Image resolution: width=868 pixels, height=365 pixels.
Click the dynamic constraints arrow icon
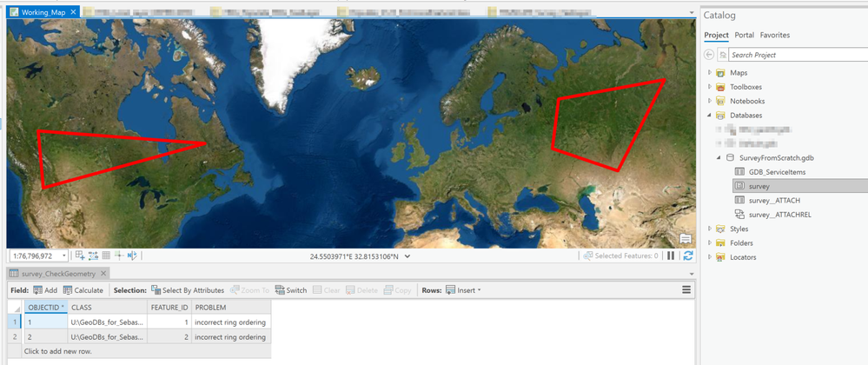pyautogui.click(x=132, y=255)
